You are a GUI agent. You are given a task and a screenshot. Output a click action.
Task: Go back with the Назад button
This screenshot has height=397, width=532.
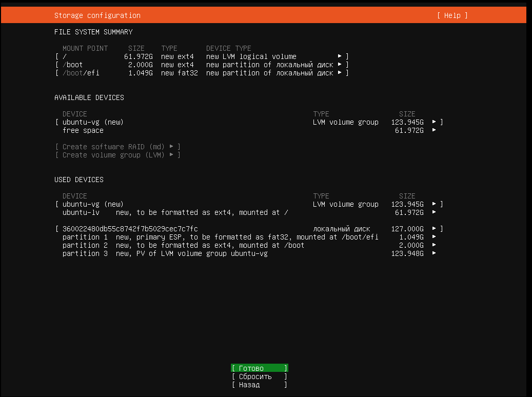coord(259,385)
